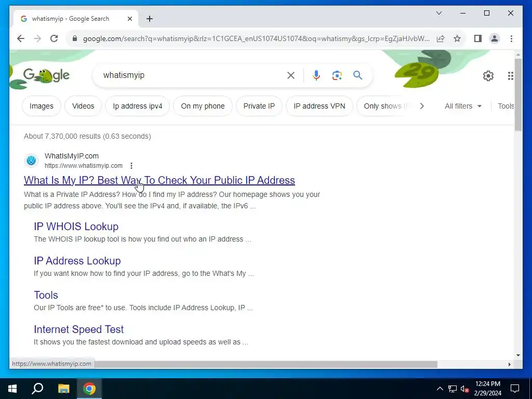Click the browser forward arrow
532x399 pixels.
37,38
